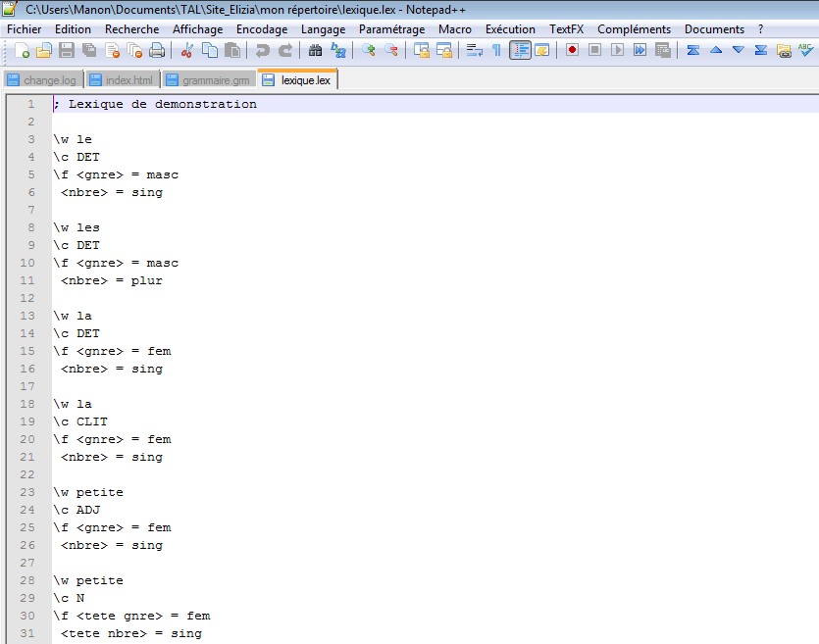
Task: Undo the last edit
Action: pyautogui.click(x=262, y=50)
